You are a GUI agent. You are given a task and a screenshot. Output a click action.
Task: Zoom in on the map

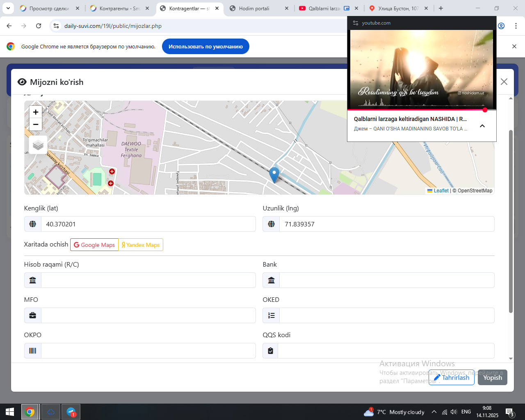[x=36, y=112]
